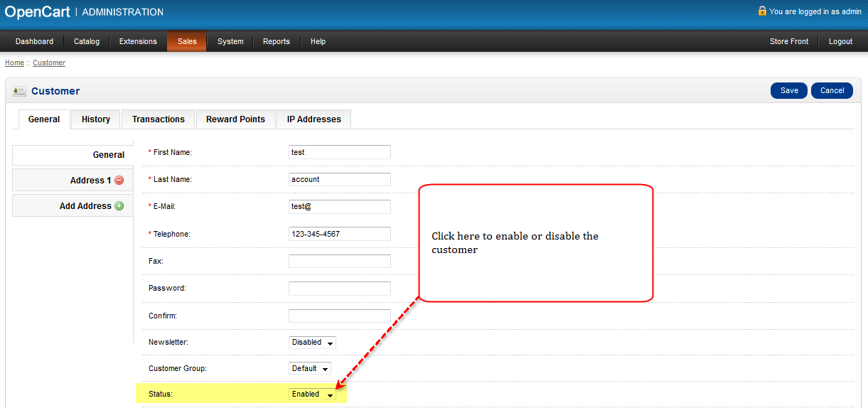Click the Last Name input field
The width and height of the screenshot is (868, 408).
click(x=340, y=180)
